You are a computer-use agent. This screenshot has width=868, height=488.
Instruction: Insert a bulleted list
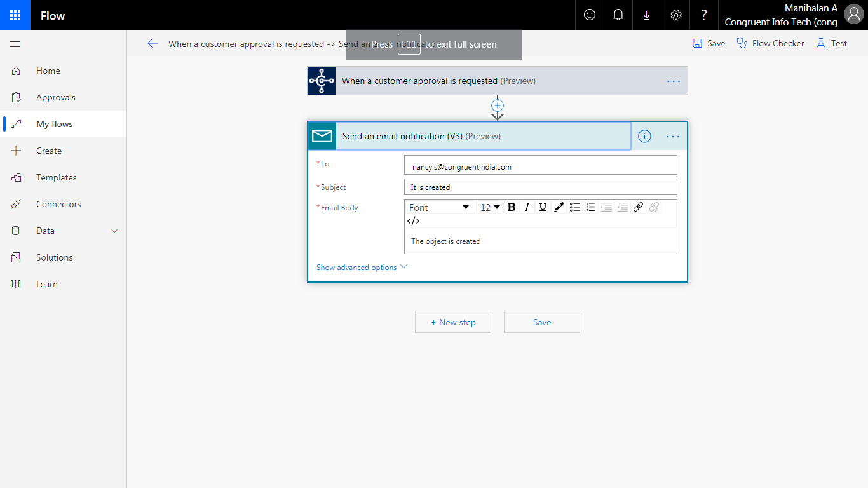[575, 207]
